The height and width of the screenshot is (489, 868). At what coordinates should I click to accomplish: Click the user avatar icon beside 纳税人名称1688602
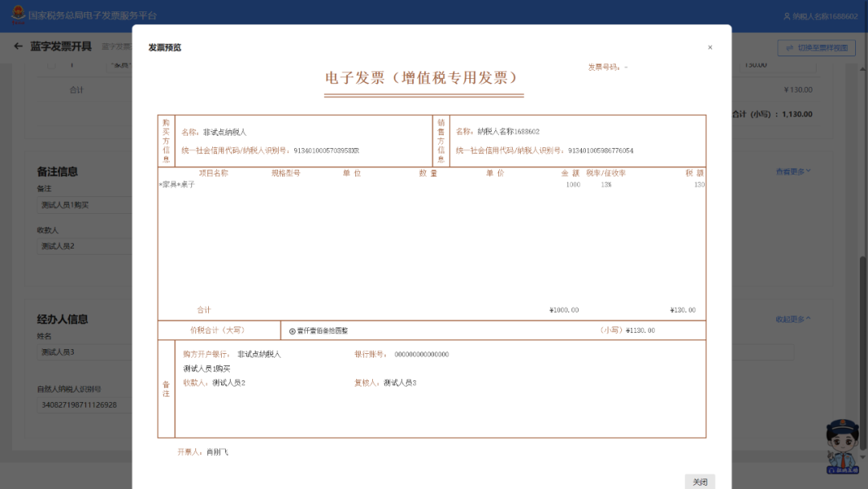(x=787, y=17)
